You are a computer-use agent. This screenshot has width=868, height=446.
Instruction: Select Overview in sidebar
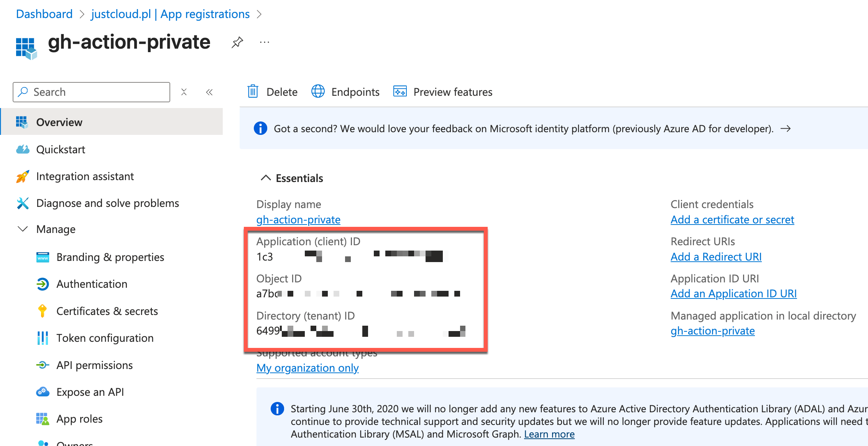point(112,122)
